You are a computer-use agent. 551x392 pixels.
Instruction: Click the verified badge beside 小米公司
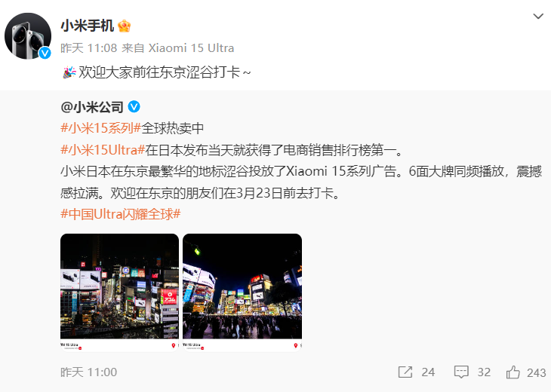coord(134,106)
